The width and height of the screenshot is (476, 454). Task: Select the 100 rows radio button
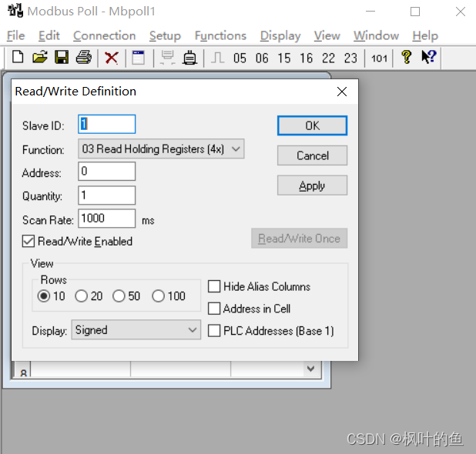point(158,296)
